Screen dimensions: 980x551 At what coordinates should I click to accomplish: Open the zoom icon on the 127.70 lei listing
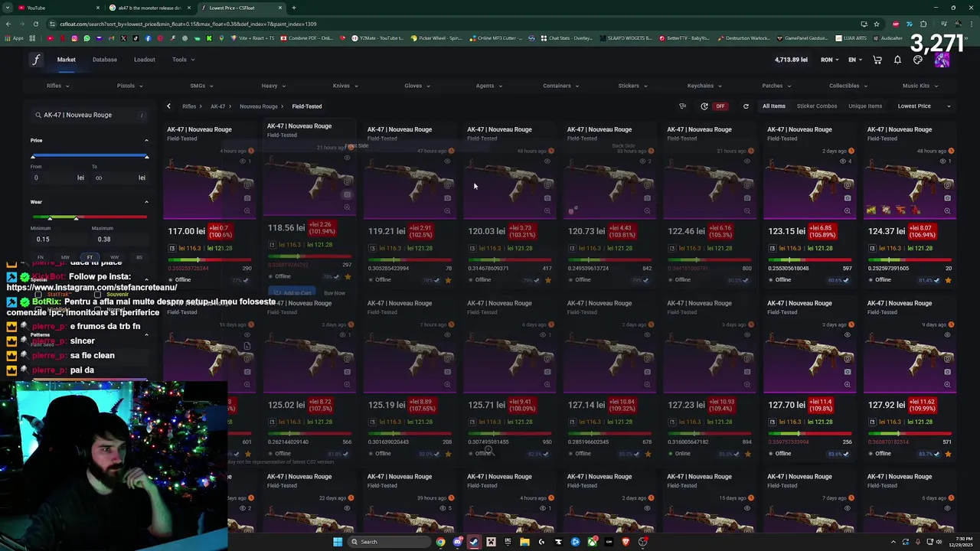point(848,384)
